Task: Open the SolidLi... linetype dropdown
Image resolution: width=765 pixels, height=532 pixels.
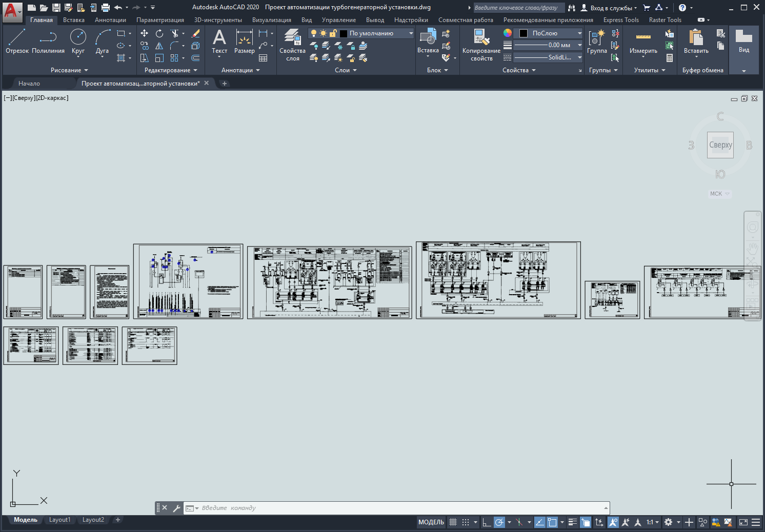Action: coord(548,57)
